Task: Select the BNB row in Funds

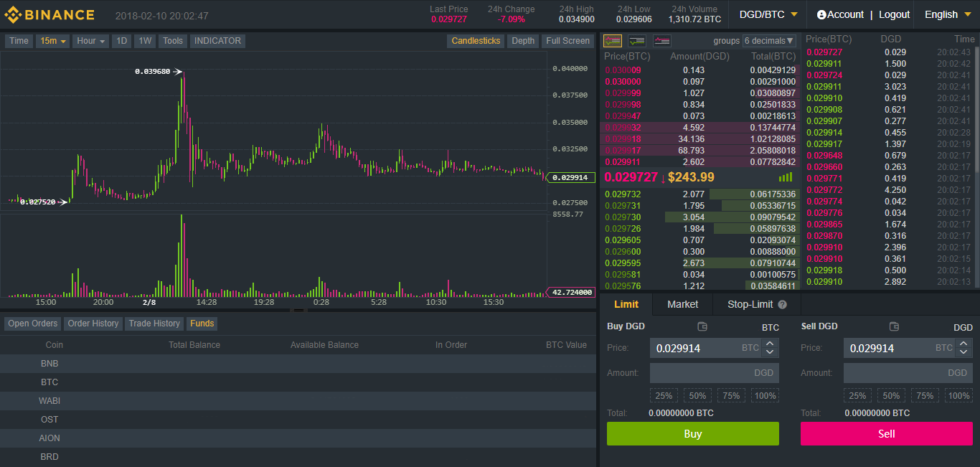Action: coord(298,364)
